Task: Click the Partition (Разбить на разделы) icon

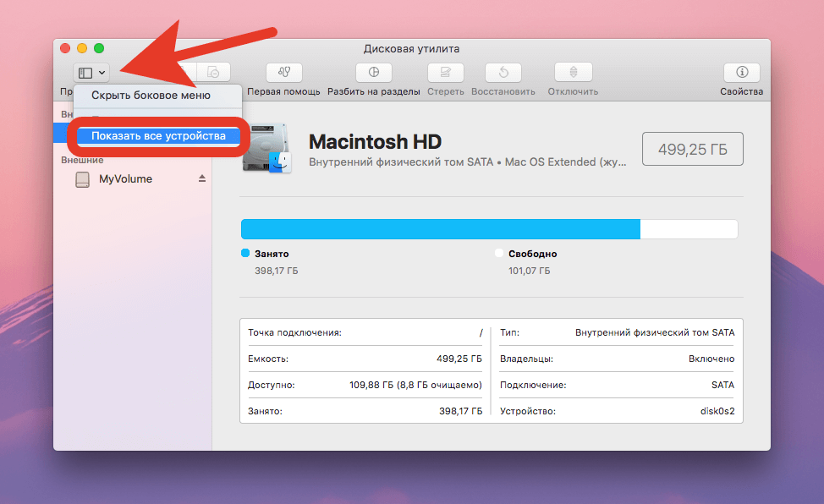Action: click(x=373, y=73)
